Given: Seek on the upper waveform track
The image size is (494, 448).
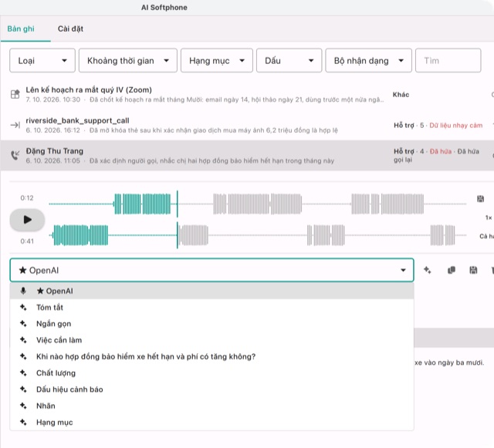Looking at the screenshot, I should 257,204.
